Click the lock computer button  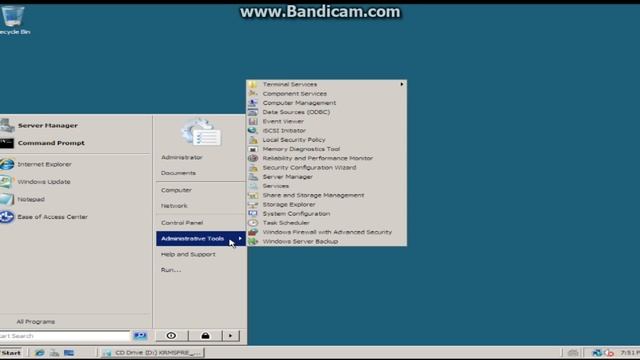tap(205, 336)
